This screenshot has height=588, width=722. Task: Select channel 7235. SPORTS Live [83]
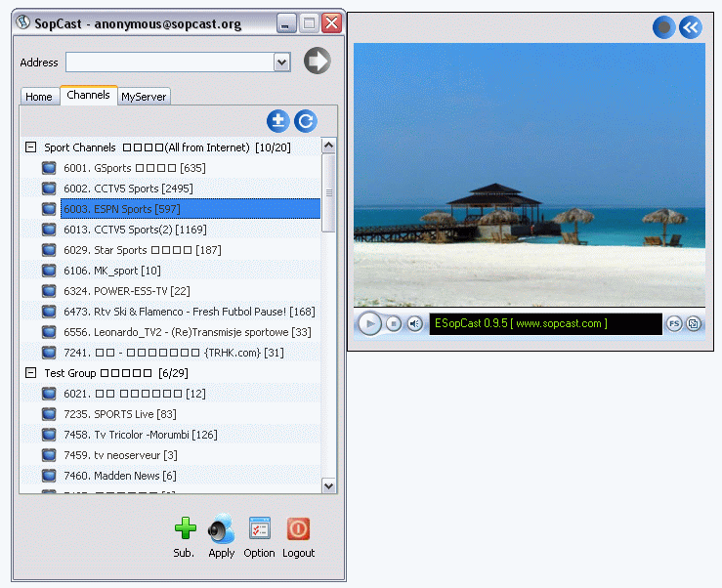(x=120, y=414)
